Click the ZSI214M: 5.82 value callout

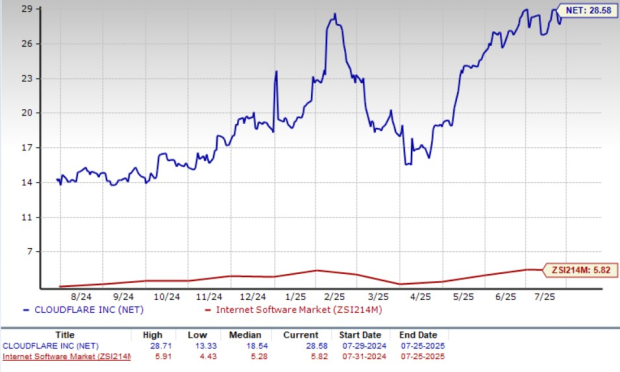[580, 270]
